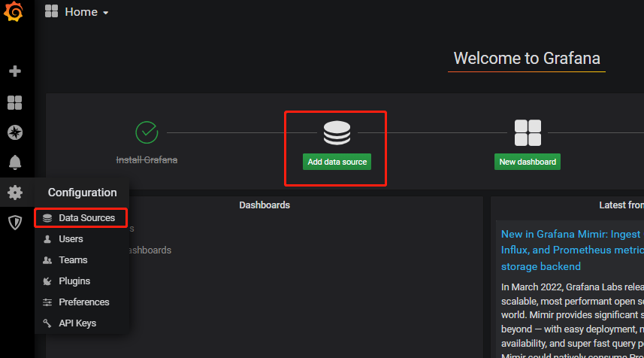This screenshot has height=358, width=644.
Task: Click the Configuration menu header
Action: (82, 193)
